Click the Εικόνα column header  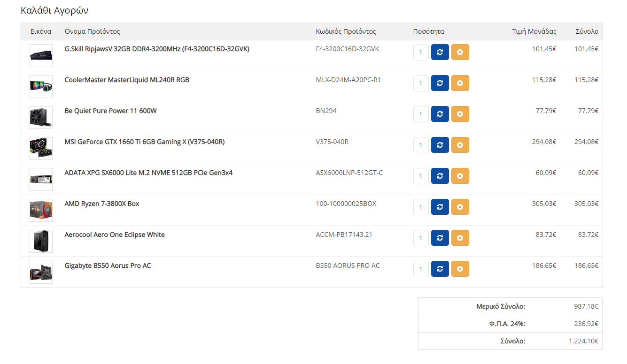pos(41,31)
